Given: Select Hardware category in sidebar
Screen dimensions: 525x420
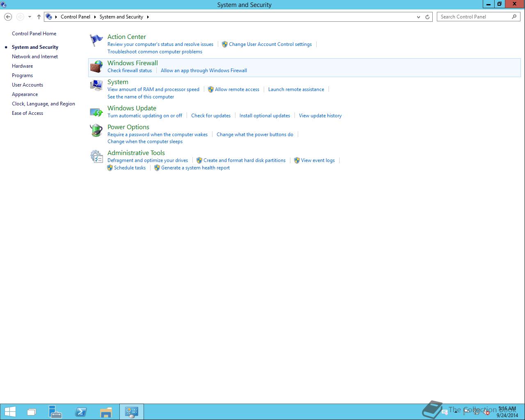Looking at the screenshot, I should (x=23, y=66).
